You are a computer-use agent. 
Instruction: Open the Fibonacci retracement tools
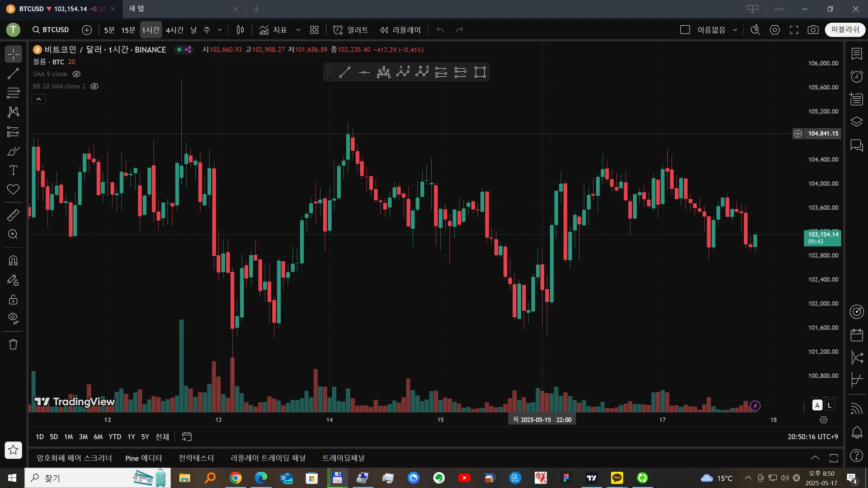(13, 93)
